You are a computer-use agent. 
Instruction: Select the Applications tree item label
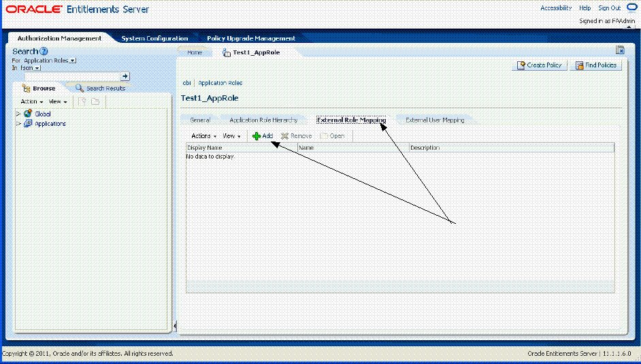pyautogui.click(x=50, y=124)
